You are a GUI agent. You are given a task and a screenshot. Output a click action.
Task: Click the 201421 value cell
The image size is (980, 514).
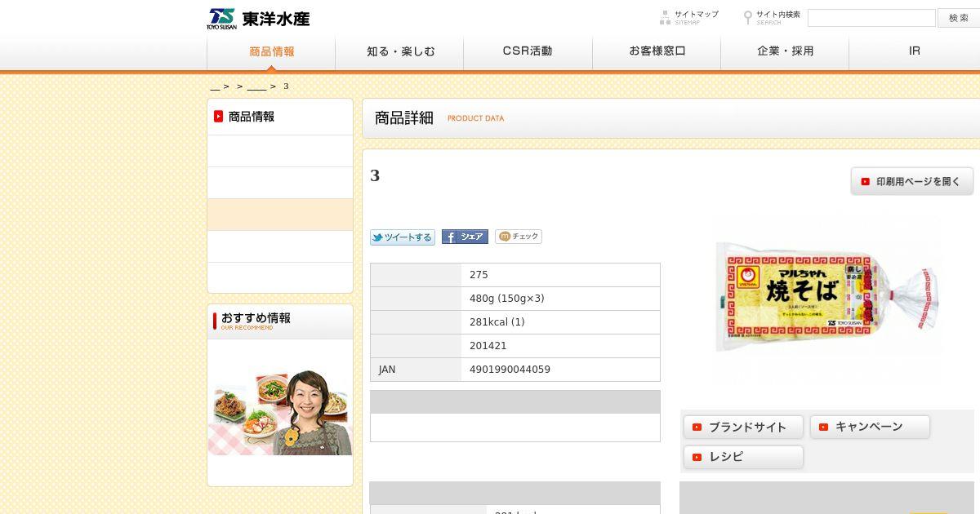point(560,346)
